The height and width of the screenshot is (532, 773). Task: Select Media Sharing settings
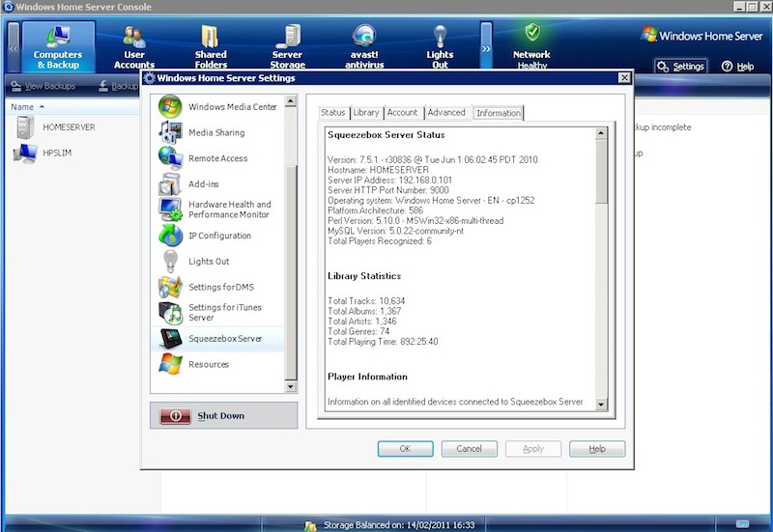(218, 132)
